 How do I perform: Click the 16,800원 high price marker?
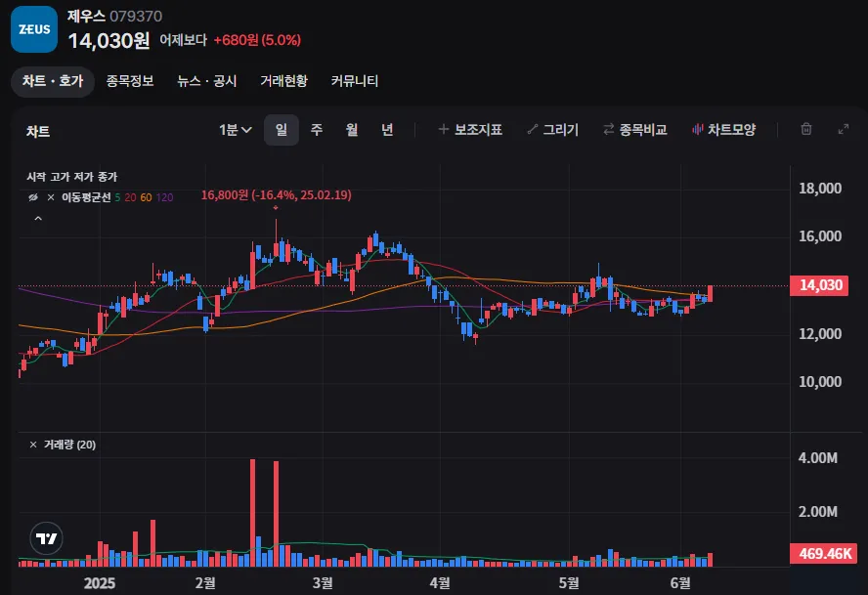coord(277,194)
